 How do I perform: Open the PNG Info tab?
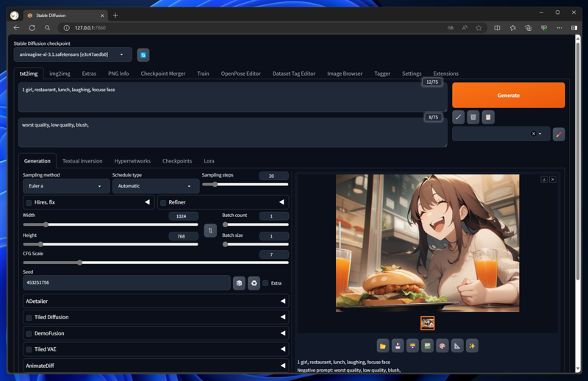tap(118, 74)
